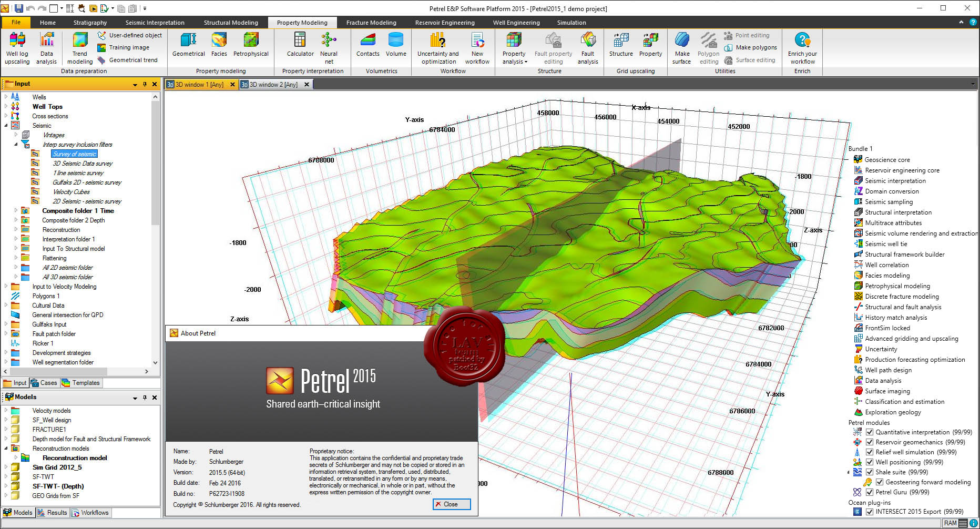Image resolution: width=980 pixels, height=529 pixels.
Task: Collapse Reconstruction models node
Action: pyautogui.click(x=6, y=448)
